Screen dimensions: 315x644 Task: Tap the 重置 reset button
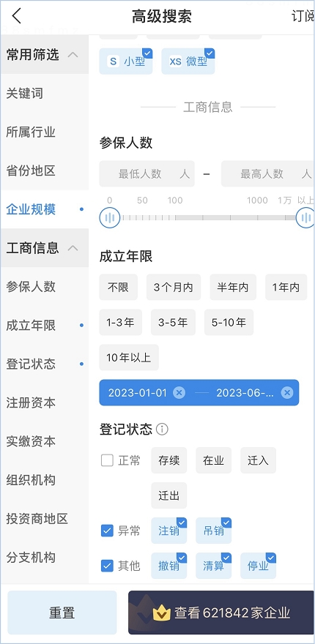(62, 613)
